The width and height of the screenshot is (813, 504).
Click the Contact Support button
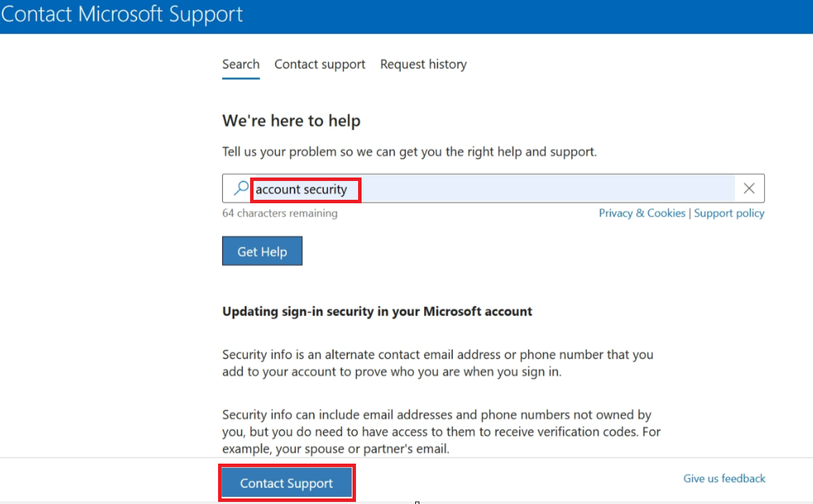point(287,482)
